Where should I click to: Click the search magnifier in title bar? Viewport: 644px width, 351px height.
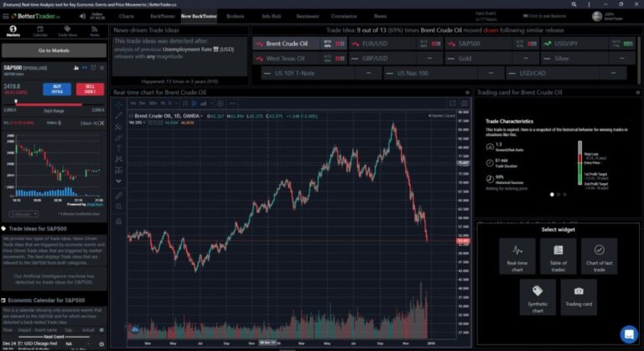coord(574,4)
